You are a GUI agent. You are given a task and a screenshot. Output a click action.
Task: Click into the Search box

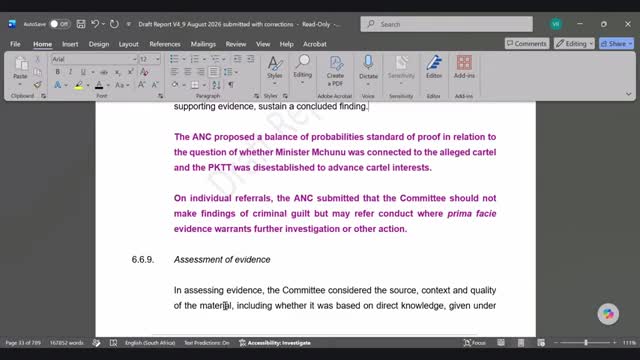(446, 24)
